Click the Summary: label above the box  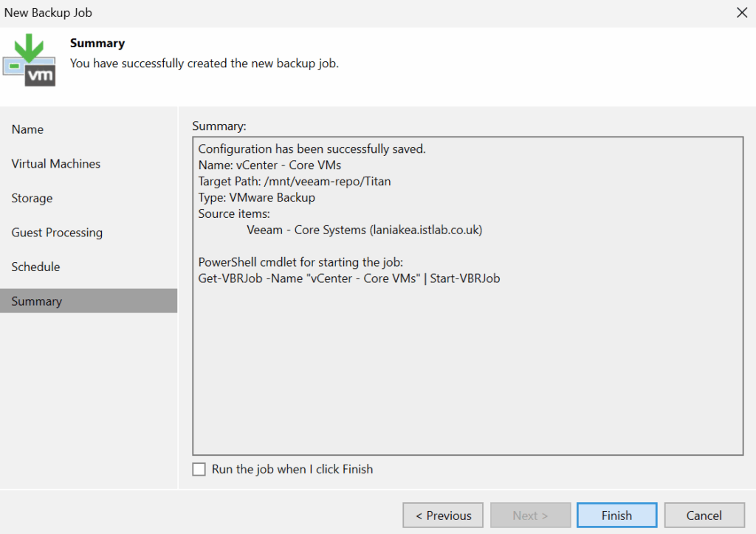[x=219, y=126]
